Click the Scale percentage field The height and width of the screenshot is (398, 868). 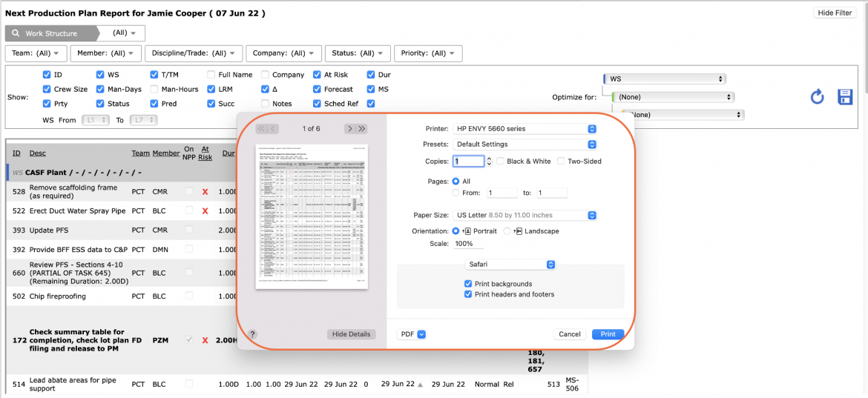(x=468, y=244)
